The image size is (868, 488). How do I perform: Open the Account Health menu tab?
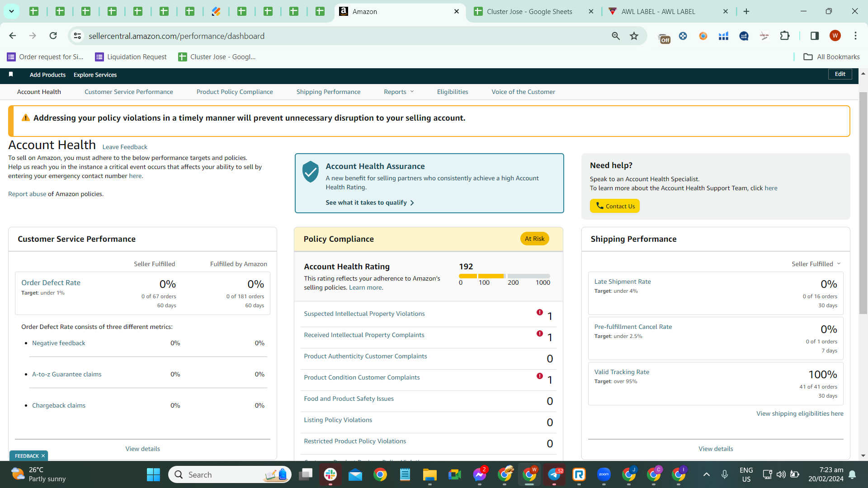[39, 92]
